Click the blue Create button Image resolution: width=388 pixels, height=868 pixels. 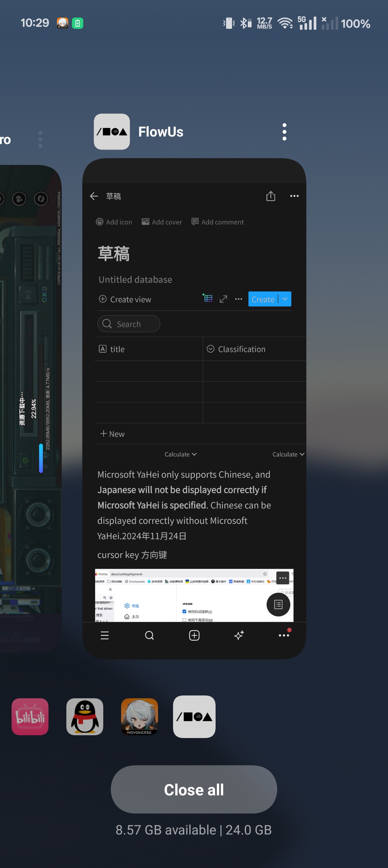[x=263, y=299]
